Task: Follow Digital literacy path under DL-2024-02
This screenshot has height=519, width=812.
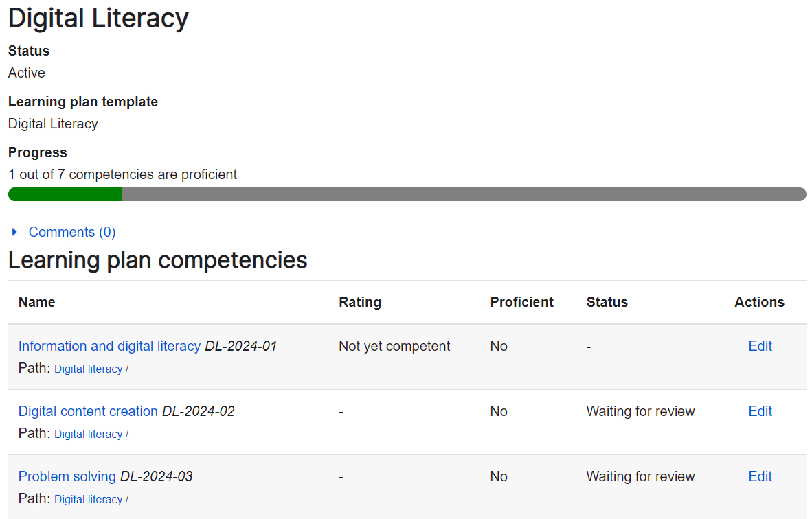Action: [x=88, y=435]
